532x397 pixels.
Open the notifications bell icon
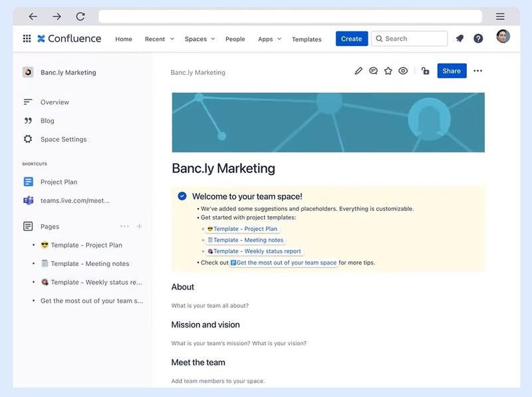(x=460, y=39)
